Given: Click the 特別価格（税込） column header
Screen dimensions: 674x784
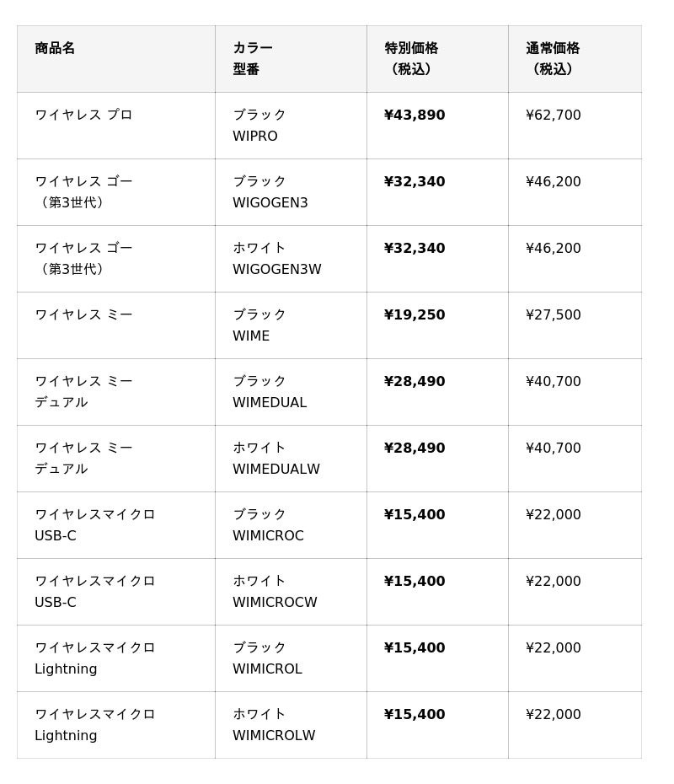Looking at the screenshot, I should point(411,58).
